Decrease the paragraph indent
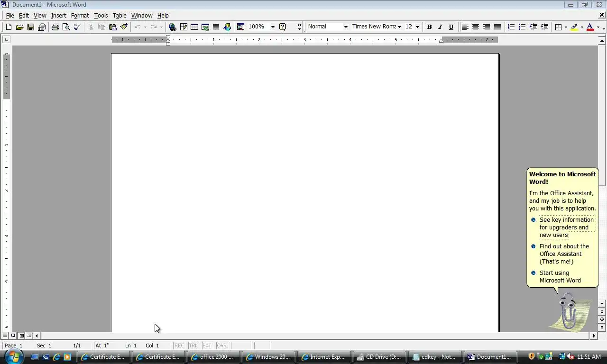Screen dimensions: 607x364 pos(533,27)
